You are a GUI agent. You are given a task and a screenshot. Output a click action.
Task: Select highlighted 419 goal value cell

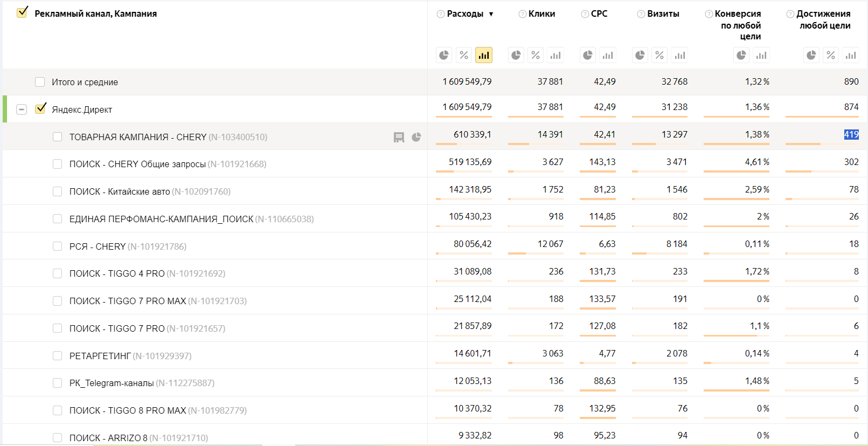pos(851,134)
